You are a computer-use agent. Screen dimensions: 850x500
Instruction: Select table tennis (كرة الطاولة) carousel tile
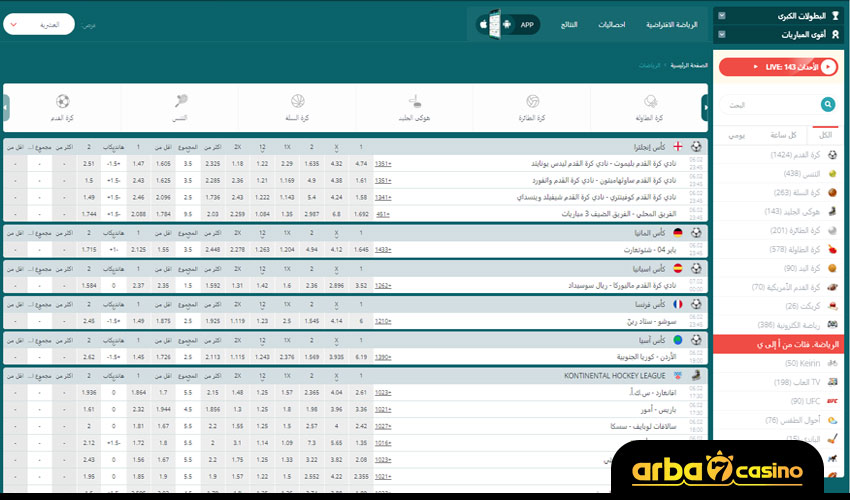[x=649, y=107]
